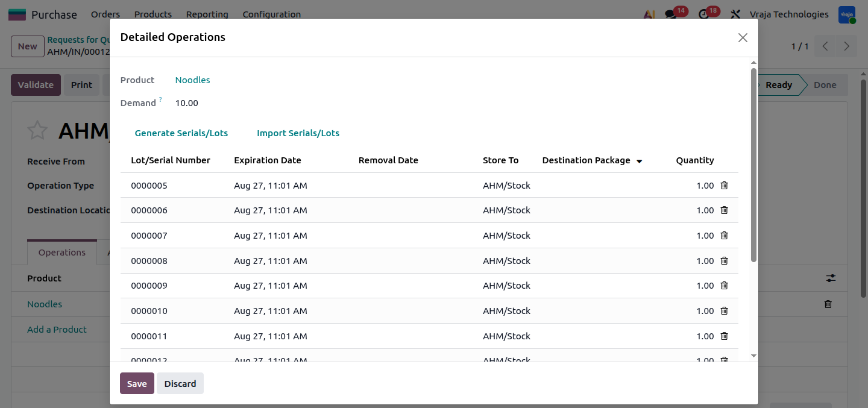Viewport: 868px width, 408px height.
Task: Open column settings adjust icon in Operations
Action: pos(831,278)
